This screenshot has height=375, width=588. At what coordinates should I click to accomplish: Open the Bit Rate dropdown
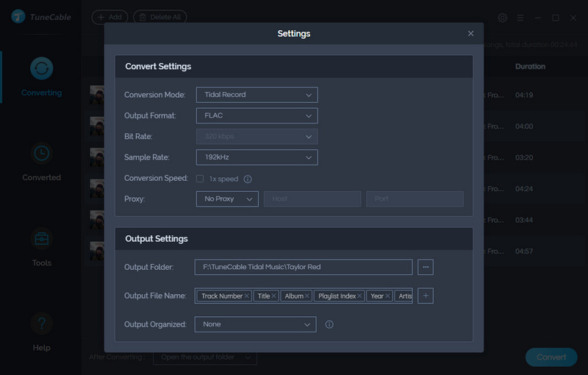coord(257,137)
